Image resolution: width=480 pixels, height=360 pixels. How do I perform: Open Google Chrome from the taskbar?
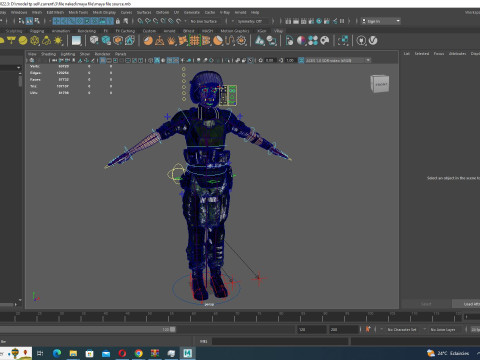tap(139, 353)
